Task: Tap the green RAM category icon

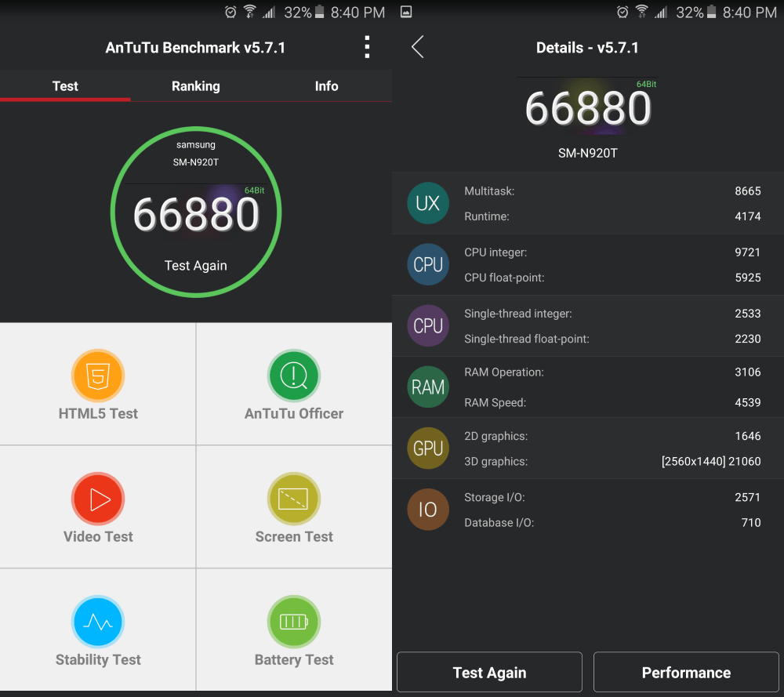Action: [428, 387]
